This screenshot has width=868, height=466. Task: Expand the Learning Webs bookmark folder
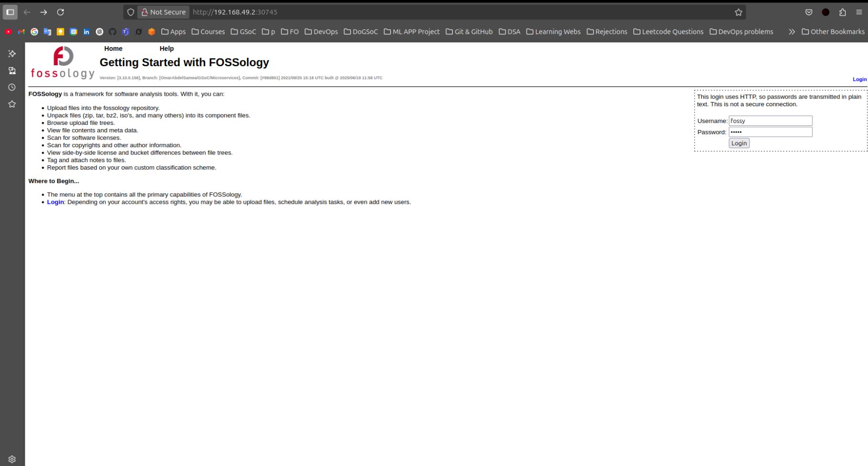pos(553,31)
